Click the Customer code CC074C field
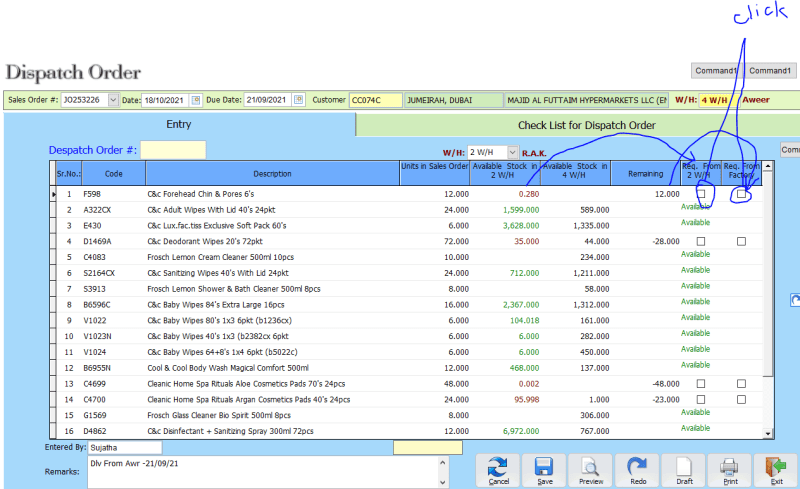Screen dimensions: 800x489 tap(376, 100)
